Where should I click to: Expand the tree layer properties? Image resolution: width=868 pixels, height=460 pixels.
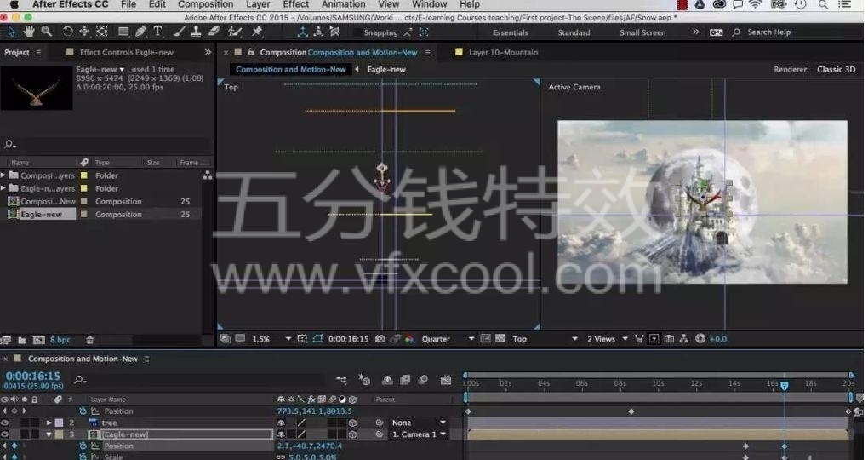(49, 423)
